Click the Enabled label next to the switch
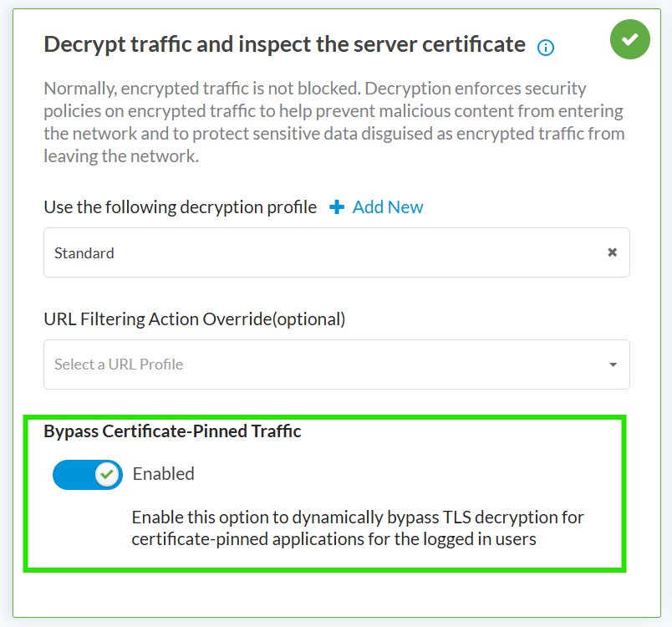Viewport: 672px width, 627px height. [163, 474]
